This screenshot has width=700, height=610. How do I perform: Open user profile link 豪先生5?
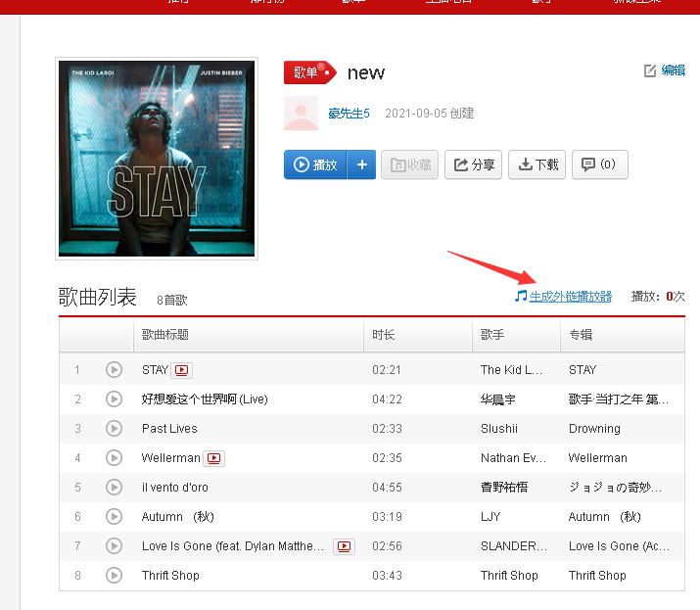[x=349, y=114]
